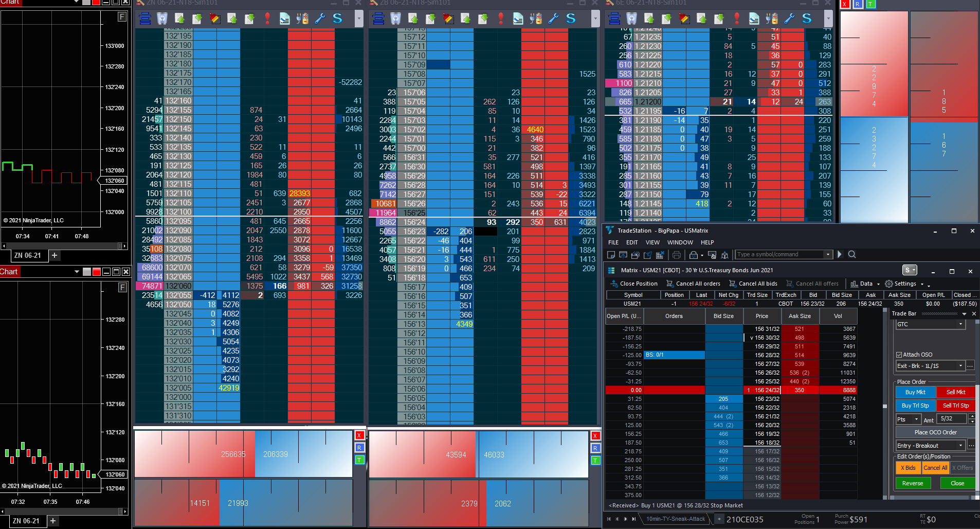Click the red exclamation icon in ZN ladder toolbar
This screenshot has height=529, width=980.
pyautogui.click(x=267, y=19)
